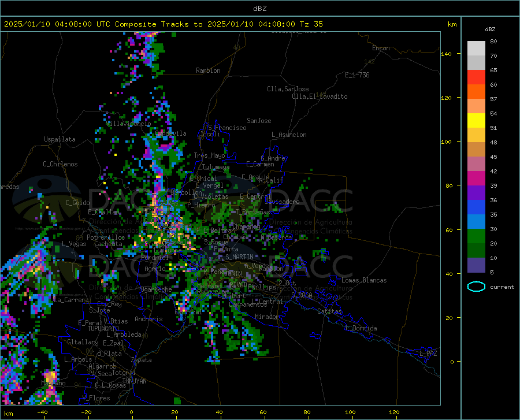Click the "dBZ" heading above the color legend
Viewport: 520px width, 420px height.
pos(490,29)
